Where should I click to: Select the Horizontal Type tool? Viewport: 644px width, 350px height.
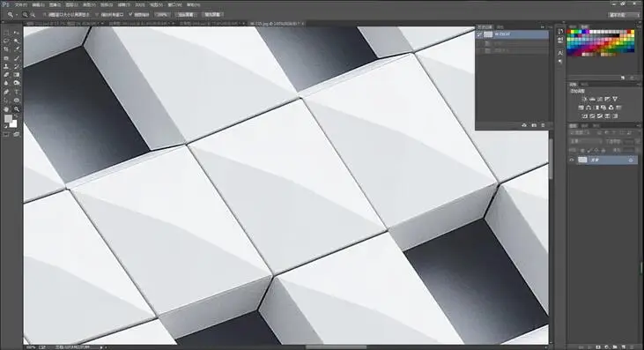(17, 92)
